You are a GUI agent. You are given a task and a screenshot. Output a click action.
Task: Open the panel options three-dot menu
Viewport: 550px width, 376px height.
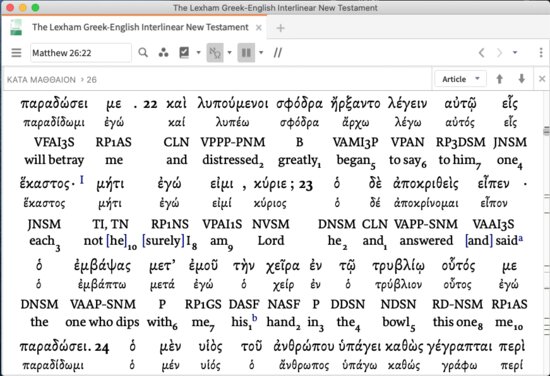541,53
